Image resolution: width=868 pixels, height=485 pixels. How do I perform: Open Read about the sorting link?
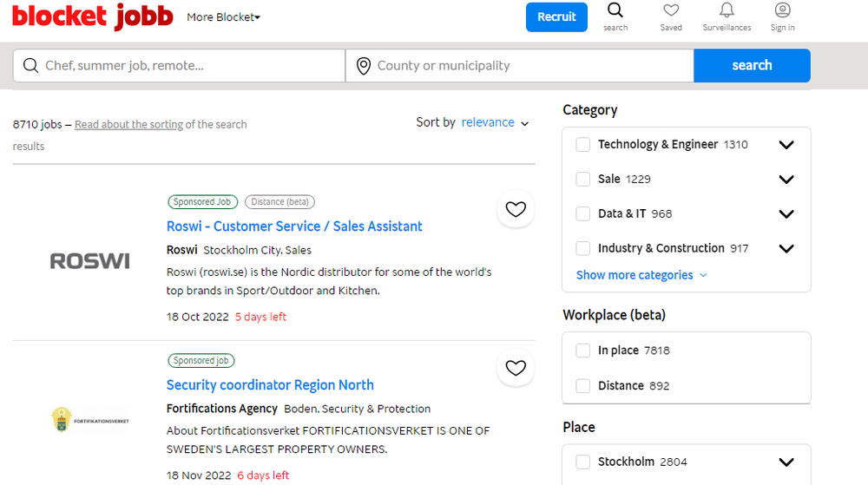(128, 124)
